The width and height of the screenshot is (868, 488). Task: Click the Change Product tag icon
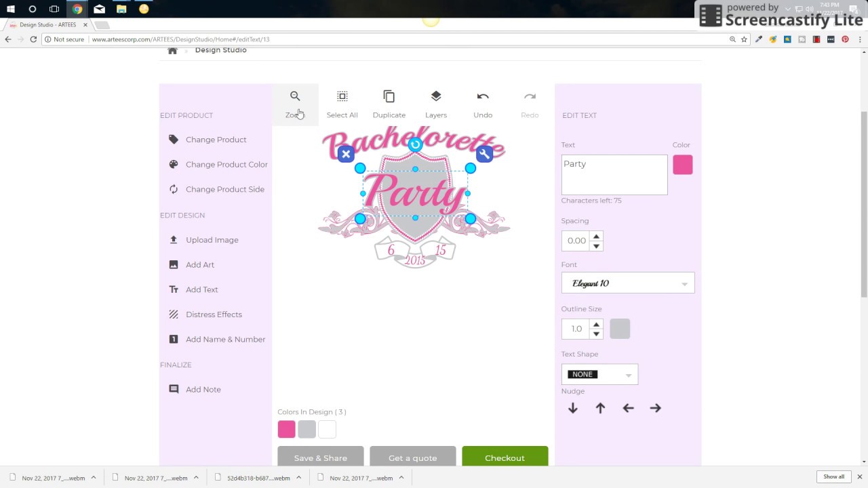coord(174,140)
